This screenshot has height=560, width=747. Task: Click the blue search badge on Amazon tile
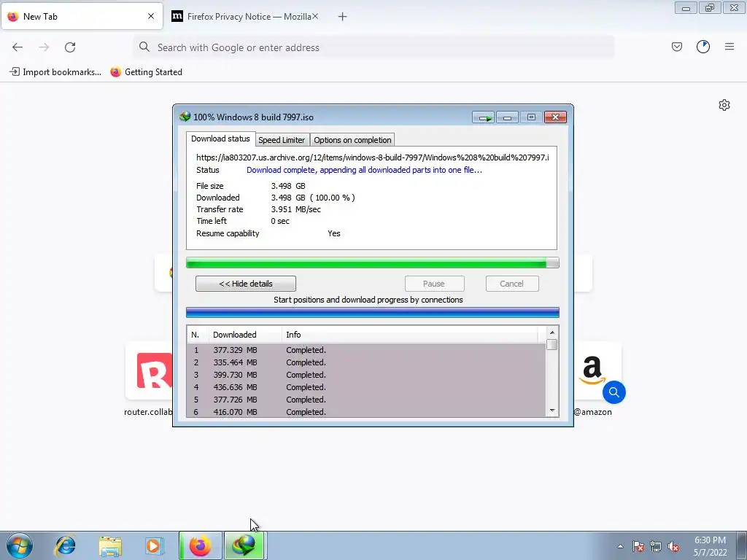tap(614, 392)
